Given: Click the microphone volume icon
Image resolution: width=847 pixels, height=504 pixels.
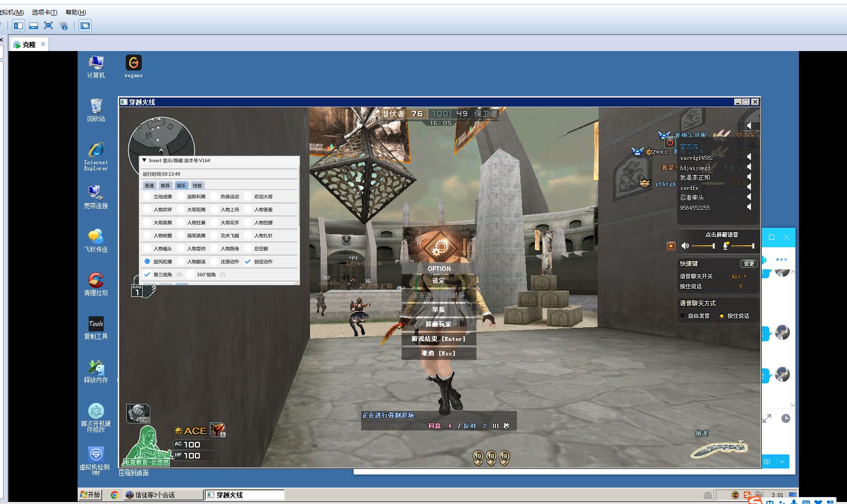Looking at the screenshot, I should click(x=725, y=246).
